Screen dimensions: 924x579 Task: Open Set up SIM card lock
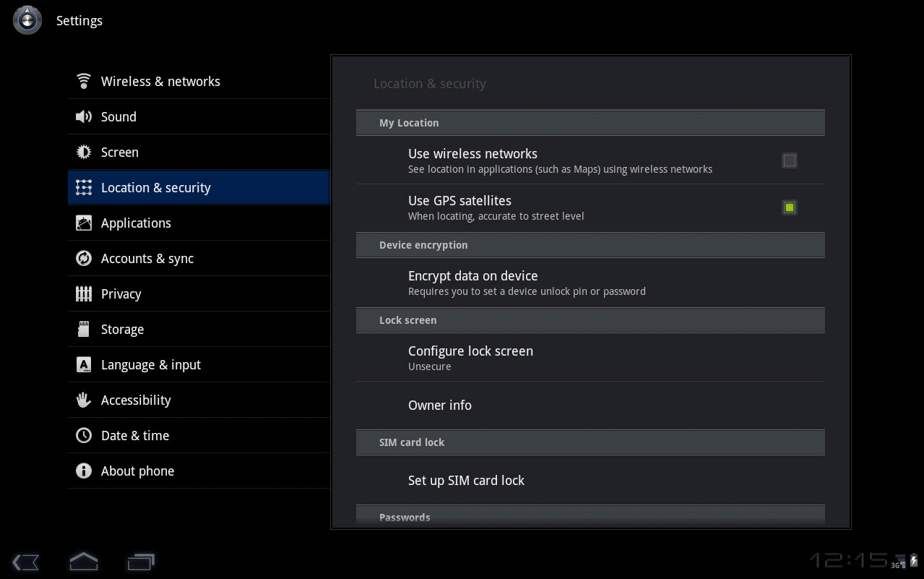(466, 481)
